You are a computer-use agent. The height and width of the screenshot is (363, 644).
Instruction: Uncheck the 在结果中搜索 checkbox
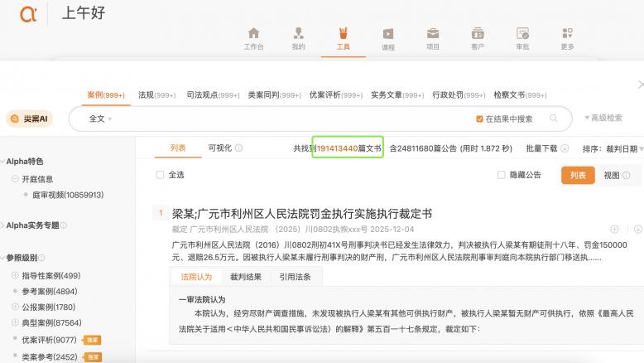pyautogui.click(x=479, y=119)
